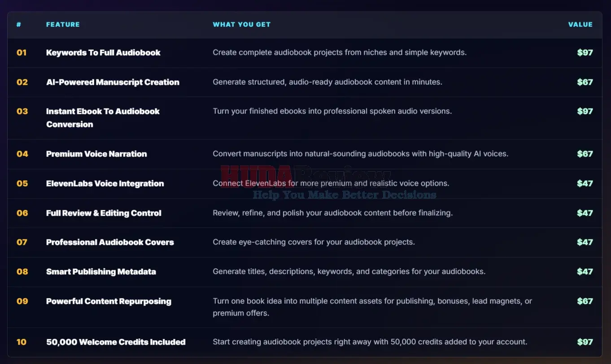Click 'Full Review & Editing Control' feature name
This screenshot has width=611, height=364.
(x=104, y=213)
